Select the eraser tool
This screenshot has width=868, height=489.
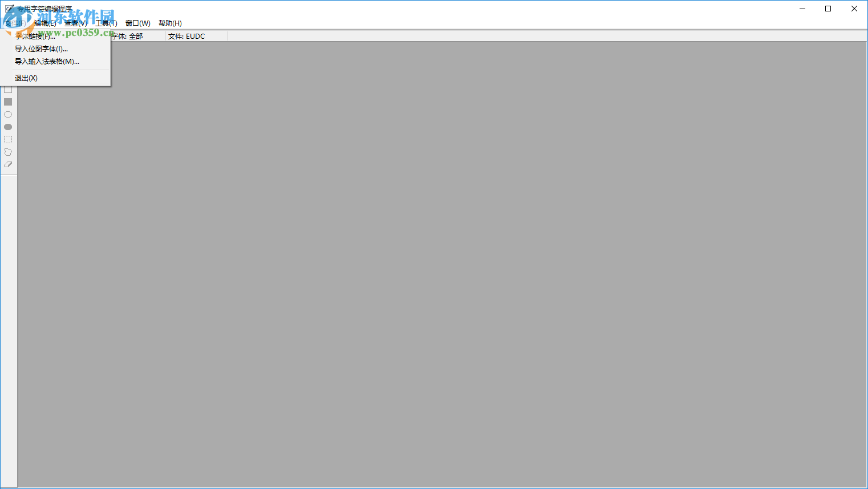coord(8,164)
